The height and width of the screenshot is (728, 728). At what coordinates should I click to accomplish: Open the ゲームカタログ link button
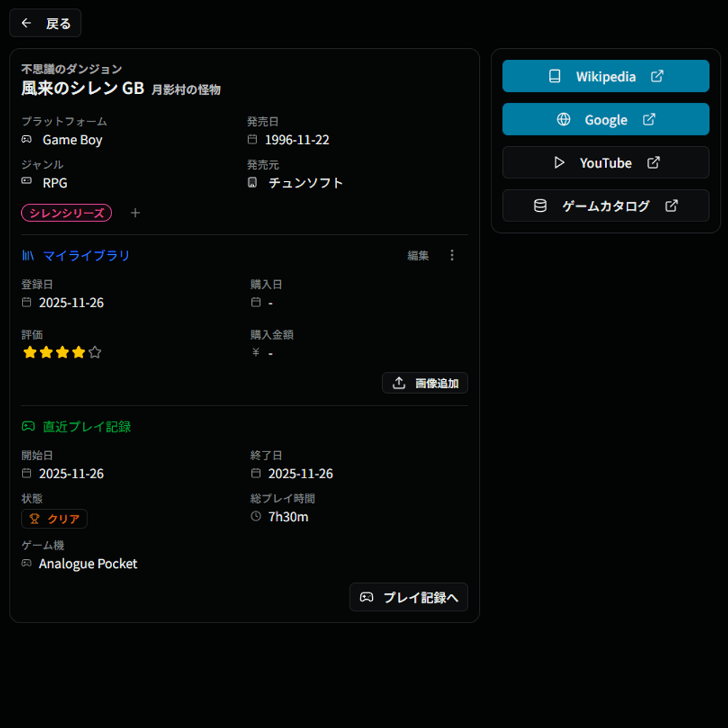(x=606, y=205)
